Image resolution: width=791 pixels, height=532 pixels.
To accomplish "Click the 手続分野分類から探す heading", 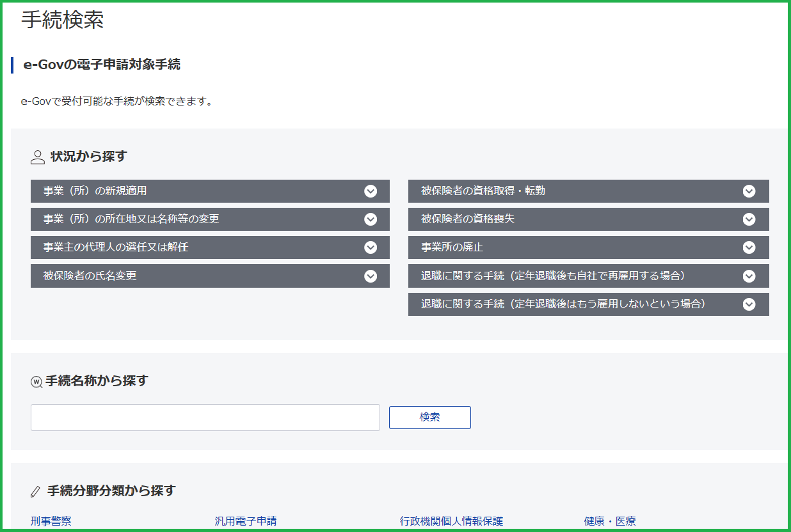I will [x=111, y=491].
